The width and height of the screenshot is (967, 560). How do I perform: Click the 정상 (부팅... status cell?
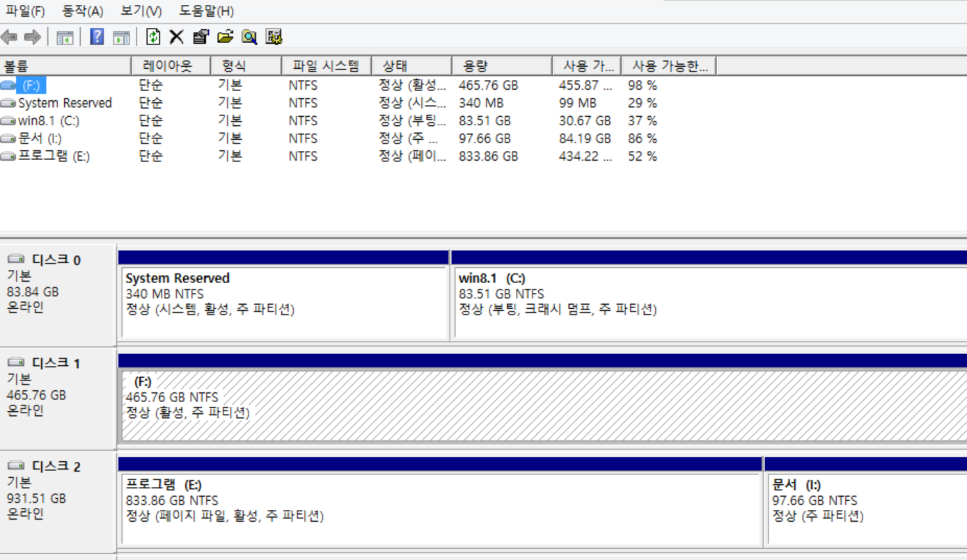pyautogui.click(x=412, y=120)
